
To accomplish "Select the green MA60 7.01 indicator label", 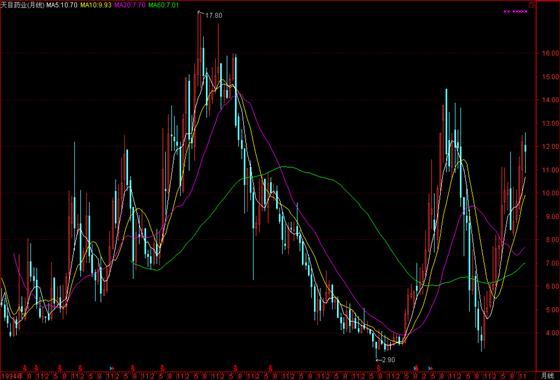I will (164, 5).
